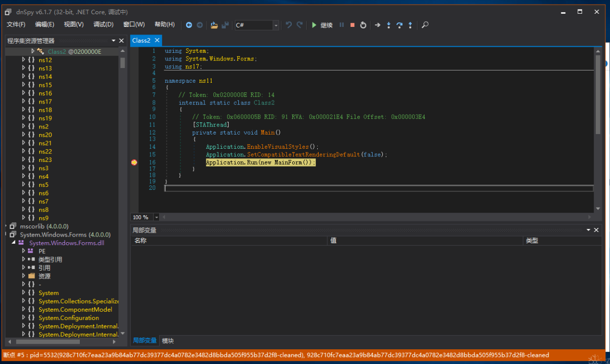Open the search magnifier tool

pyautogui.click(x=425, y=25)
